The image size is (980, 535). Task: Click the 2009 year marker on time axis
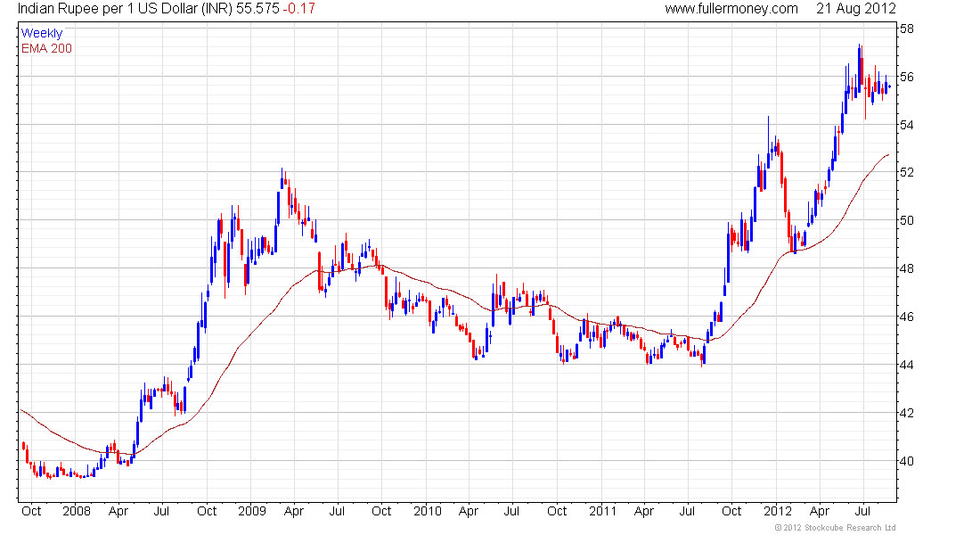[252, 511]
